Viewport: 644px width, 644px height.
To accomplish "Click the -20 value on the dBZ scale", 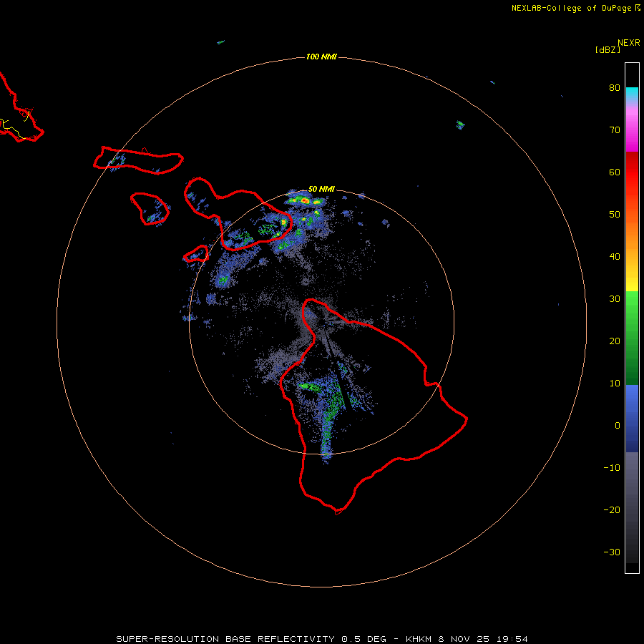I will (612, 509).
